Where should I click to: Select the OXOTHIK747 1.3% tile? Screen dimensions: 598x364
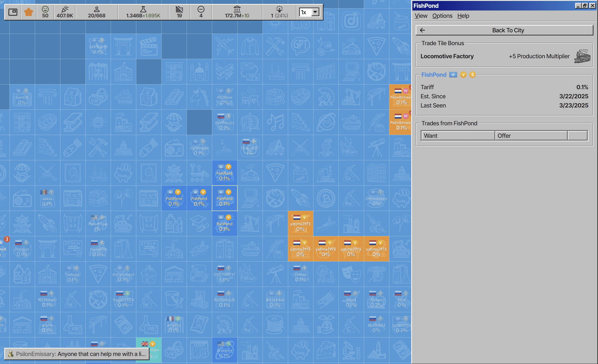coord(224,274)
